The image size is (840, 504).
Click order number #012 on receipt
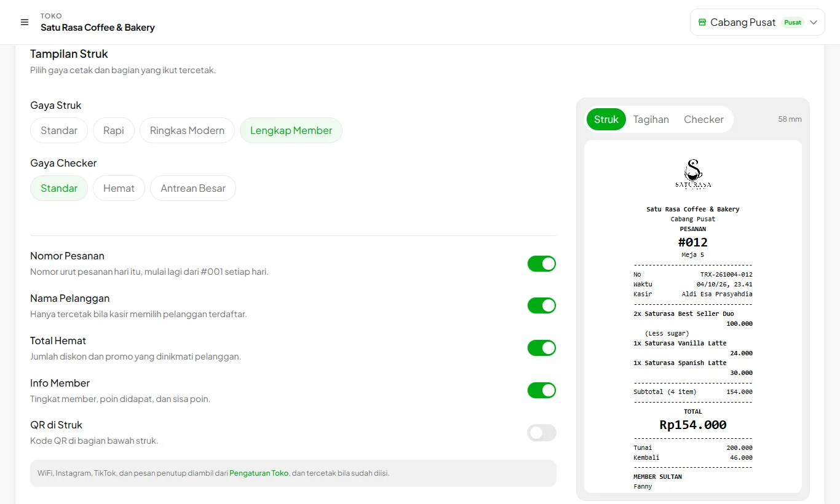tap(693, 242)
